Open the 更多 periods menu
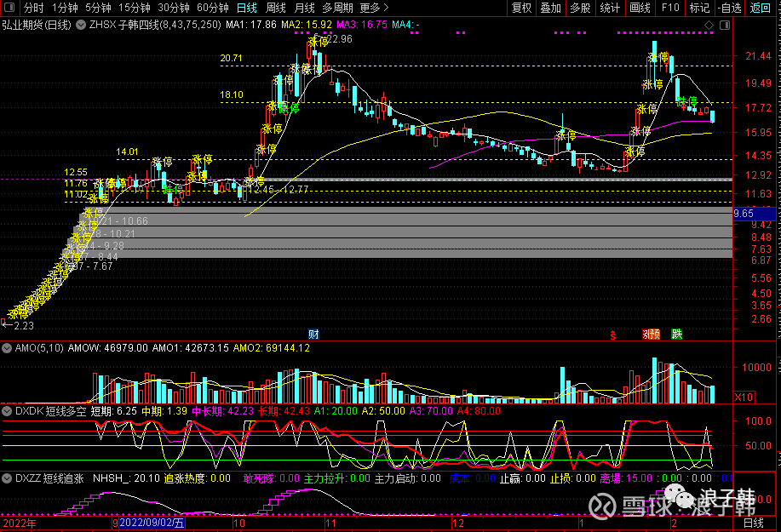 tap(374, 8)
